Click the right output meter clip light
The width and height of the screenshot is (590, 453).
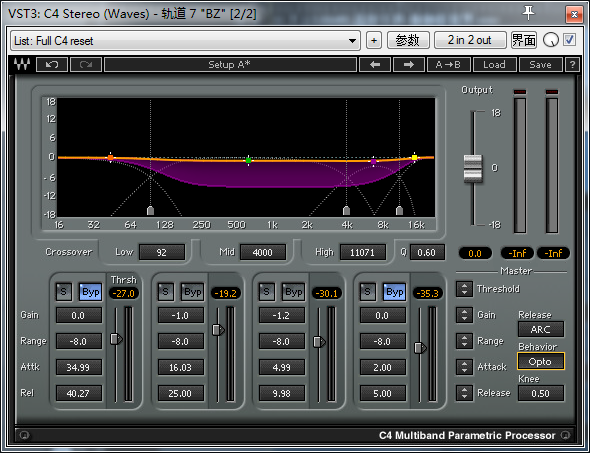click(552, 92)
